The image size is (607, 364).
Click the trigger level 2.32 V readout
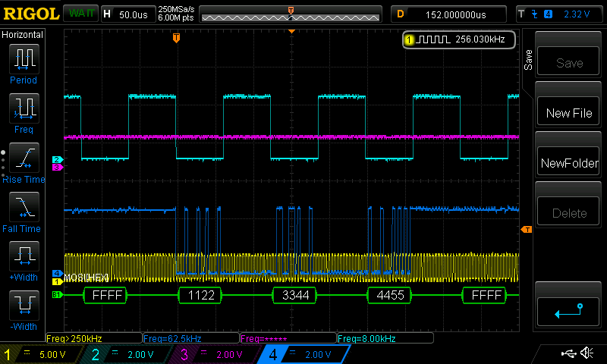point(577,14)
